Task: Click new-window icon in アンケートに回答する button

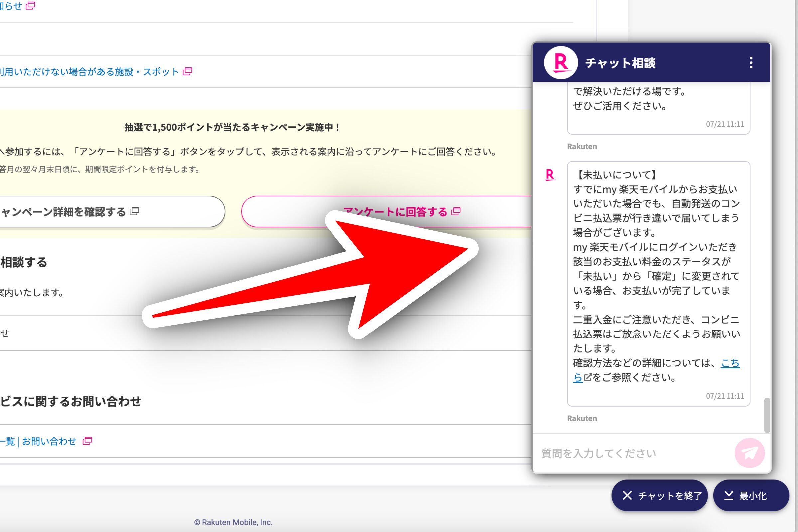Action: pyautogui.click(x=456, y=211)
